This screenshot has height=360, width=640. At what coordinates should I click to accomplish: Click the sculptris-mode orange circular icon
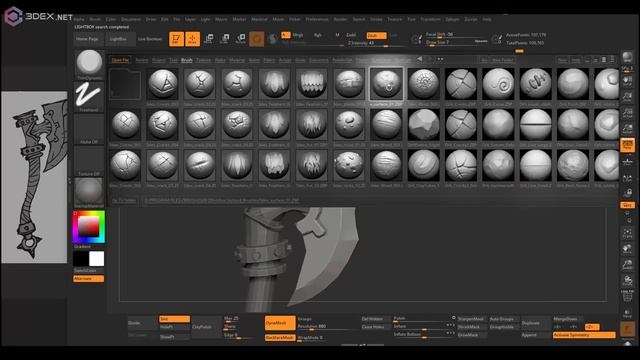[257, 39]
